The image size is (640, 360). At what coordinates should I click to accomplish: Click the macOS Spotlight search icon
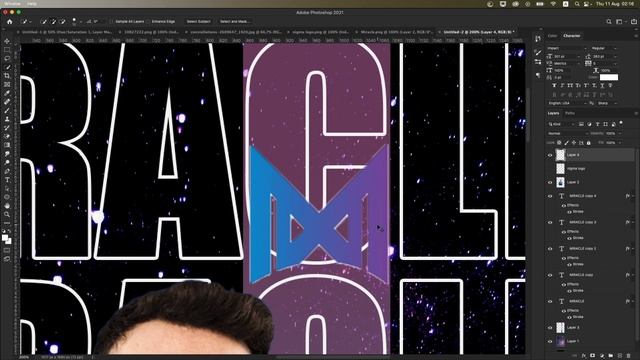point(577,4)
